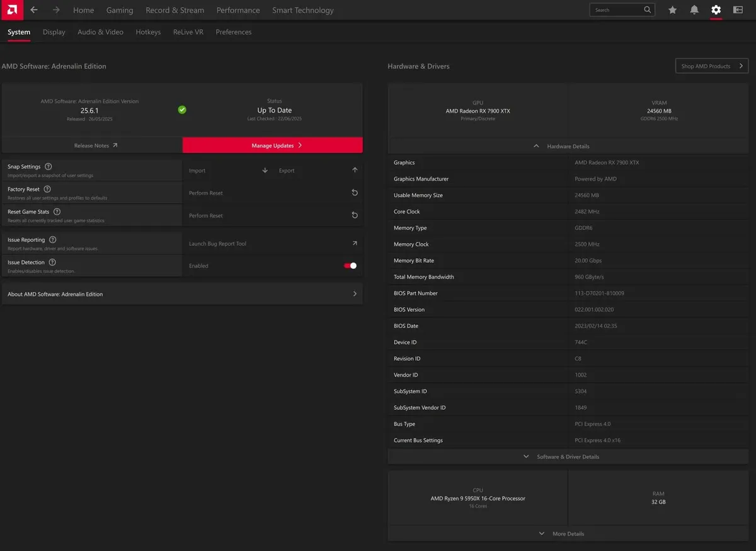
Task: Go back with the left arrow
Action: point(34,10)
